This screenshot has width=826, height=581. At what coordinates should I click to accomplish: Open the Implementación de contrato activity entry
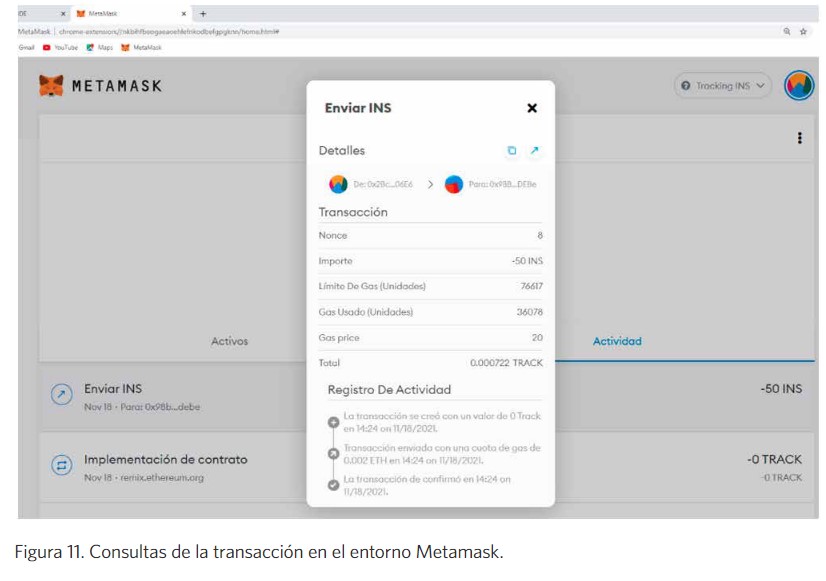point(428,466)
